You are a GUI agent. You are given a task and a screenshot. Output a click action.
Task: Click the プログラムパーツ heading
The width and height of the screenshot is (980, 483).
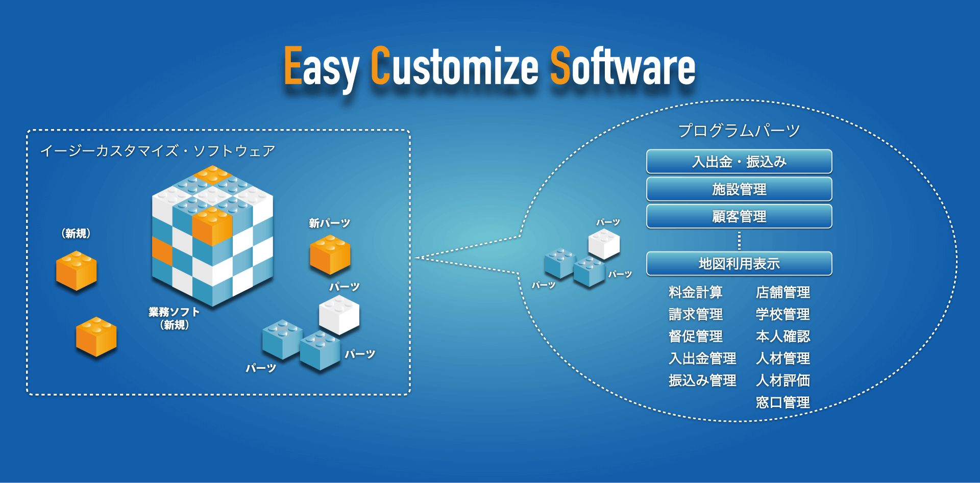point(739,131)
